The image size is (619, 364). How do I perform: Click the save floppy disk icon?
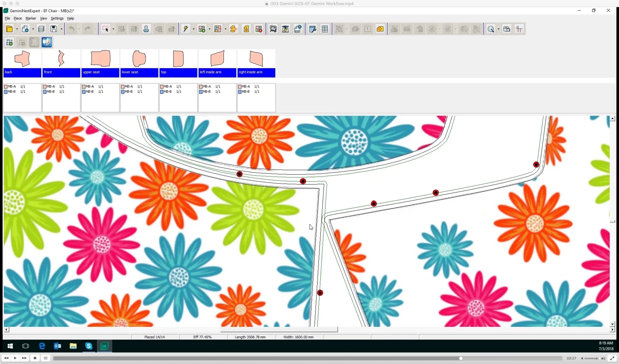54,29
